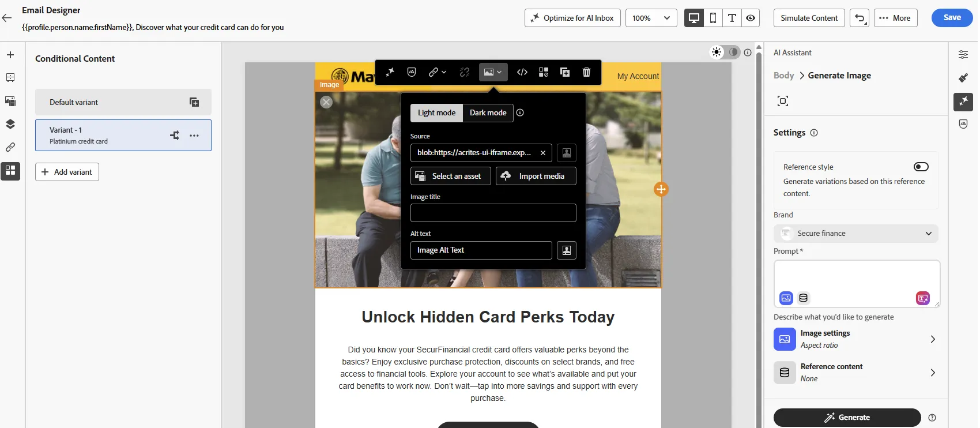Open the Links panel in left rail
The width and height of the screenshot is (980, 428).
[10, 147]
